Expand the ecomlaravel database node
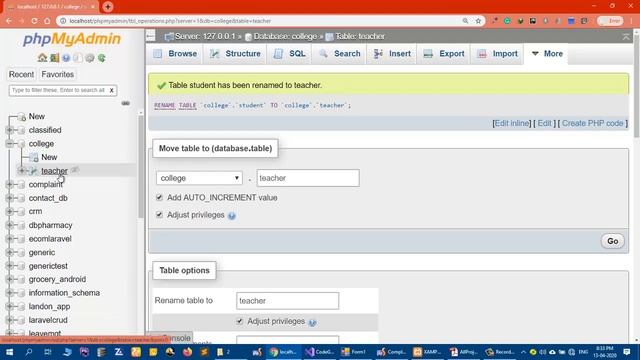The width and height of the screenshot is (640, 360). (x=9, y=239)
